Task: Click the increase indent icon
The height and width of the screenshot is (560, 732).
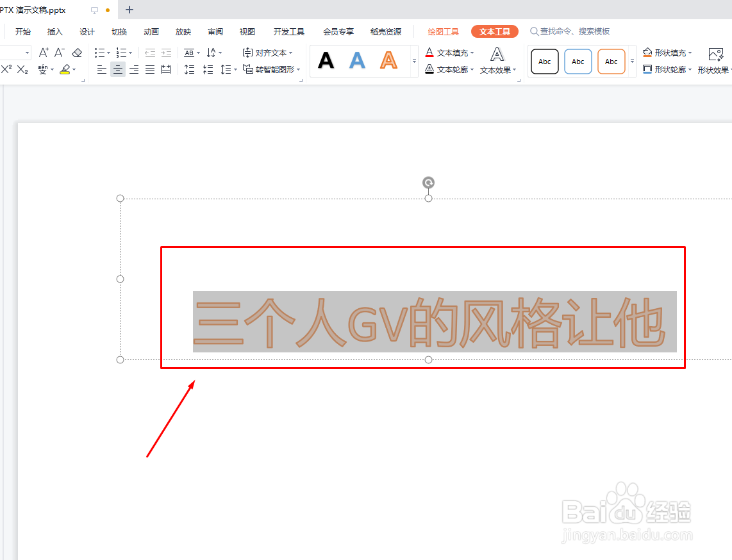Action: tap(166, 53)
